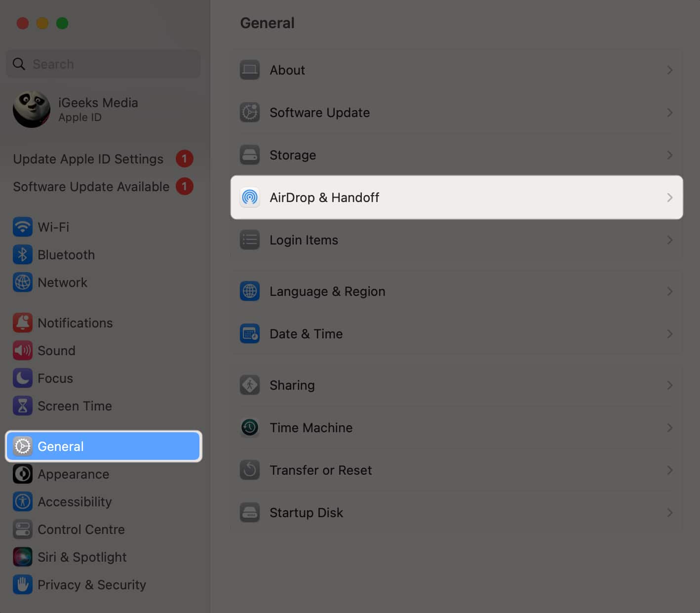Screen dimensions: 700x613
Task: Click the Transfer or Reset icon
Action: [x=250, y=470]
